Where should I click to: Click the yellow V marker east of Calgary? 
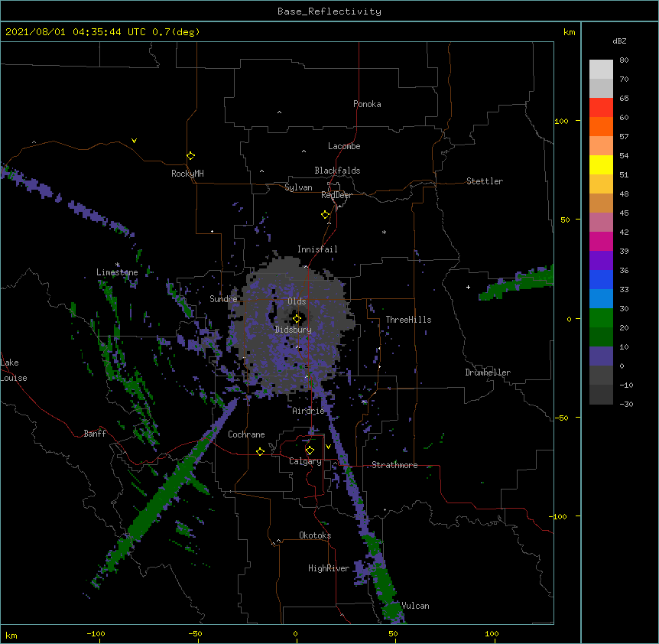(x=328, y=447)
